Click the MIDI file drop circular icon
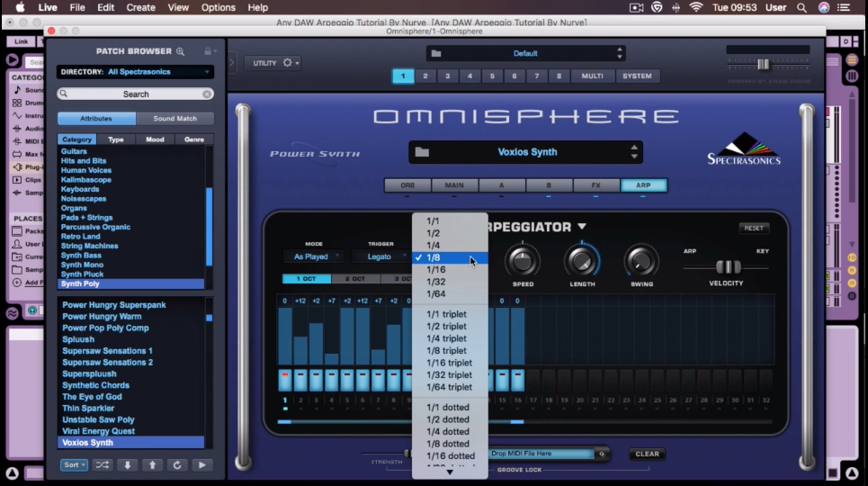868x486 pixels. (x=602, y=454)
